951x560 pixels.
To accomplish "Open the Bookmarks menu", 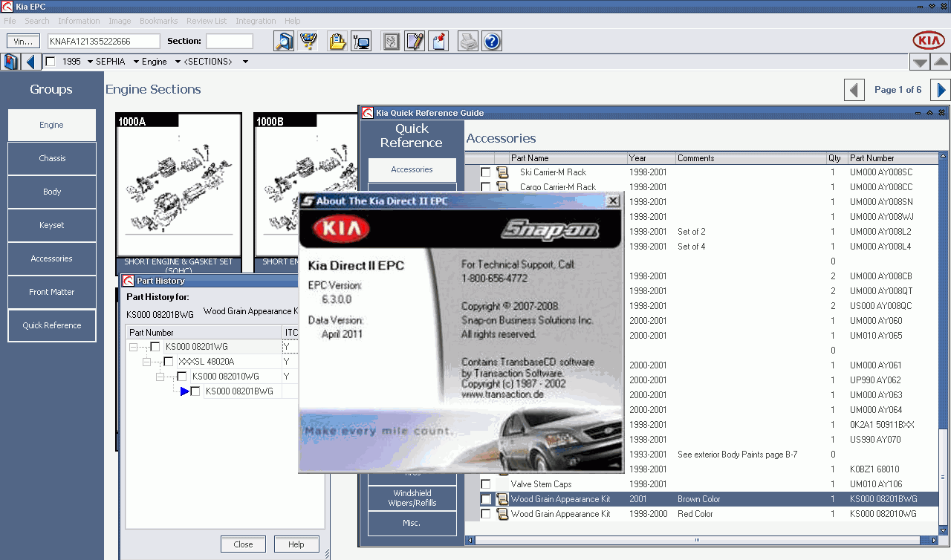I will pyautogui.click(x=158, y=21).
